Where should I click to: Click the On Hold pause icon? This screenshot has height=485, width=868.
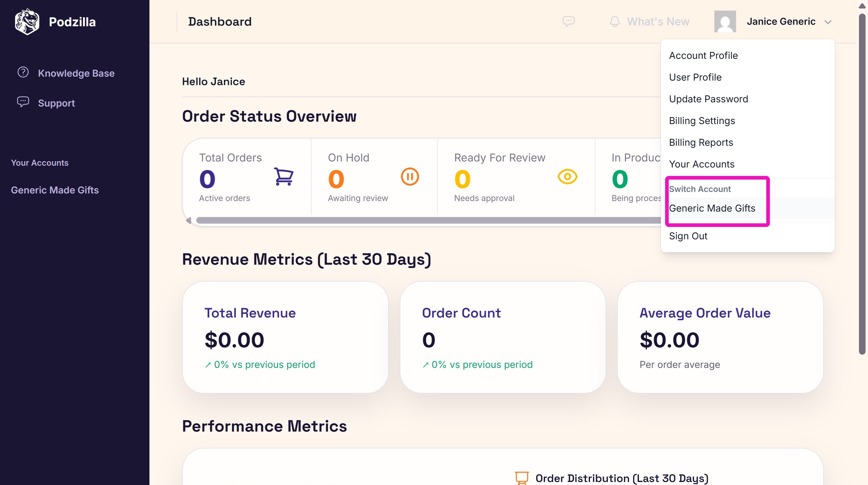410,177
